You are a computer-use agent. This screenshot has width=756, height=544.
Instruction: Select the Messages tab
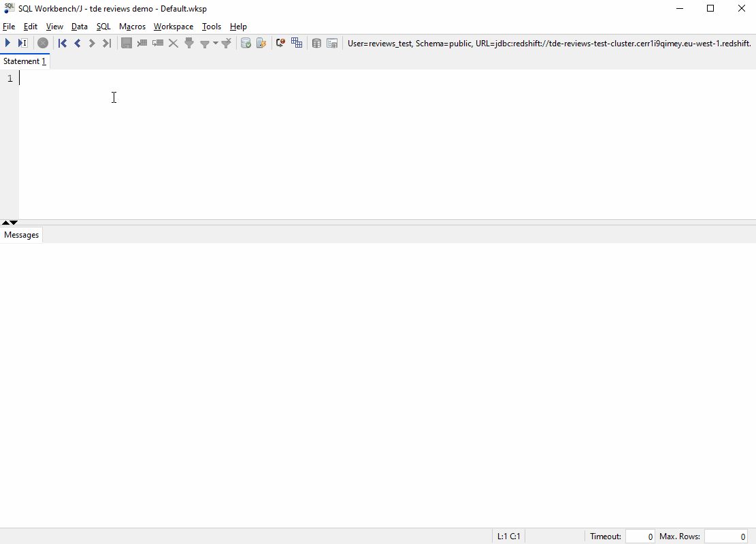tap(21, 235)
